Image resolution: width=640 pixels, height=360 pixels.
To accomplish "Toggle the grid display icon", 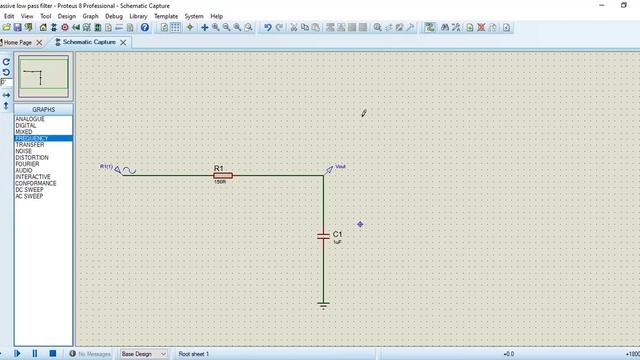I will 175,27.
